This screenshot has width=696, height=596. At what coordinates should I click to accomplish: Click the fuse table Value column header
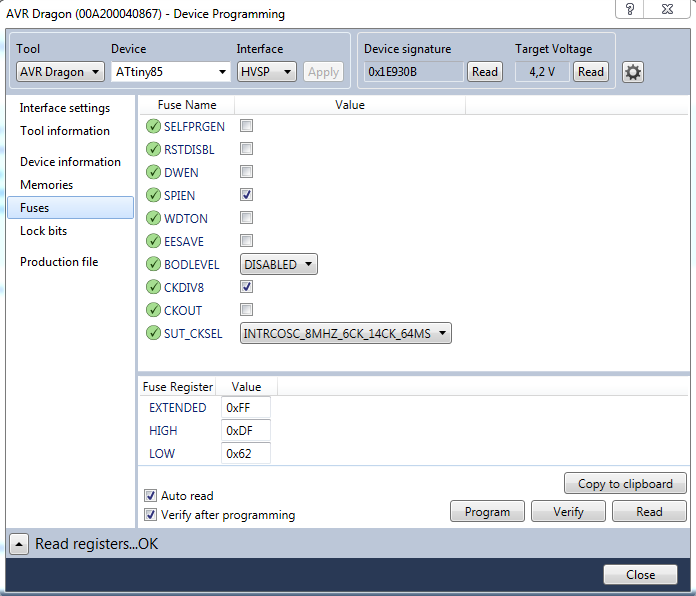click(350, 105)
